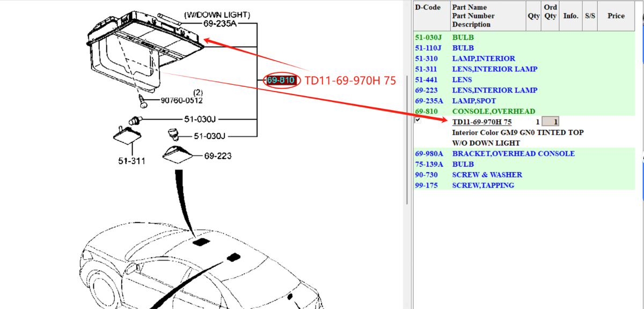Screen dimensions: 644x309
Task: Open part number link TD11-69-970H 75
Action: coord(482,122)
